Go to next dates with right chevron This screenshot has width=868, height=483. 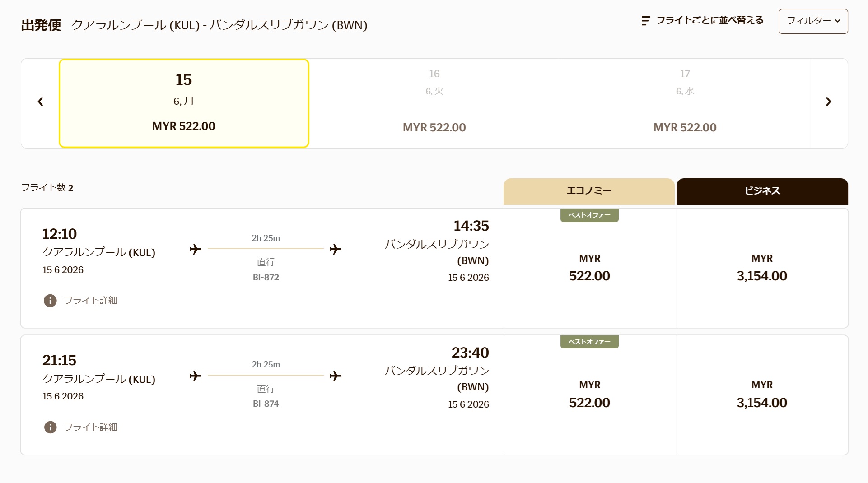(828, 102)
